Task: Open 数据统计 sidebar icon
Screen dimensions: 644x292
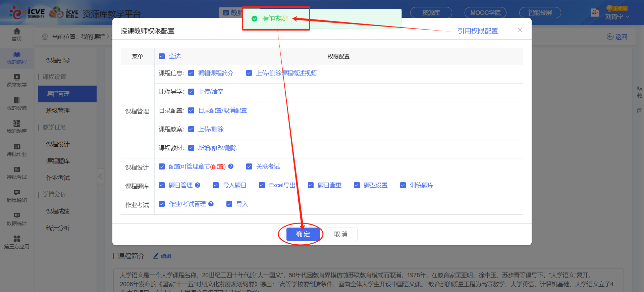Action: [x=17, y=215]
